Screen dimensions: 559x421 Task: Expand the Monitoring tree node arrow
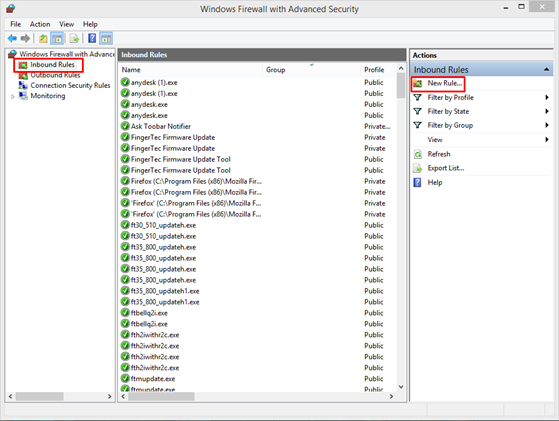tap(12, 96)
